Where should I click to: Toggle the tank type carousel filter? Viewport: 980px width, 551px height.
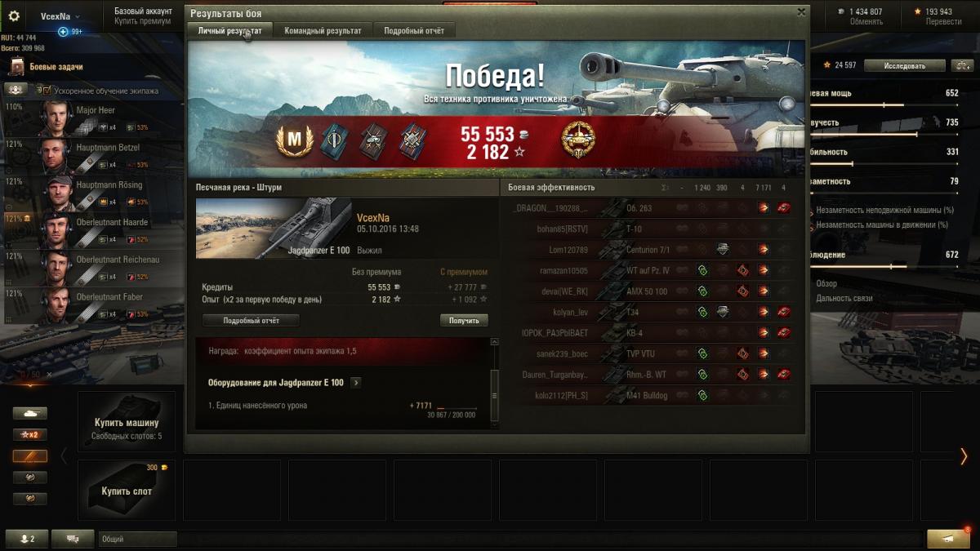point(30,414)
